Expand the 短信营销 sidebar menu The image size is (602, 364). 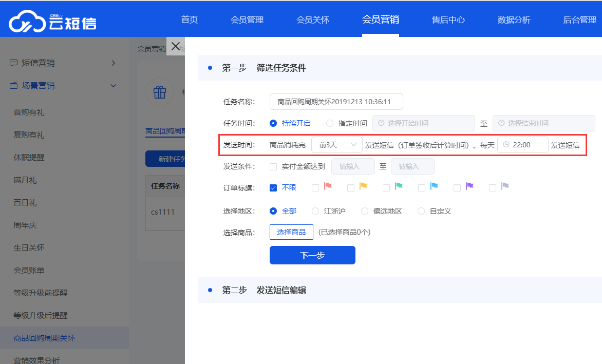pyautogui.click(x=113, y=63)
